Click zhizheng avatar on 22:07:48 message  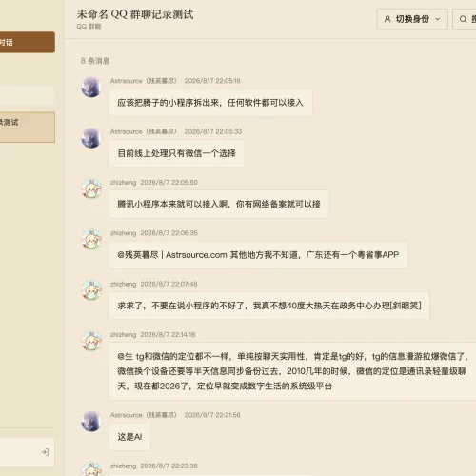(x=91, y=290)
